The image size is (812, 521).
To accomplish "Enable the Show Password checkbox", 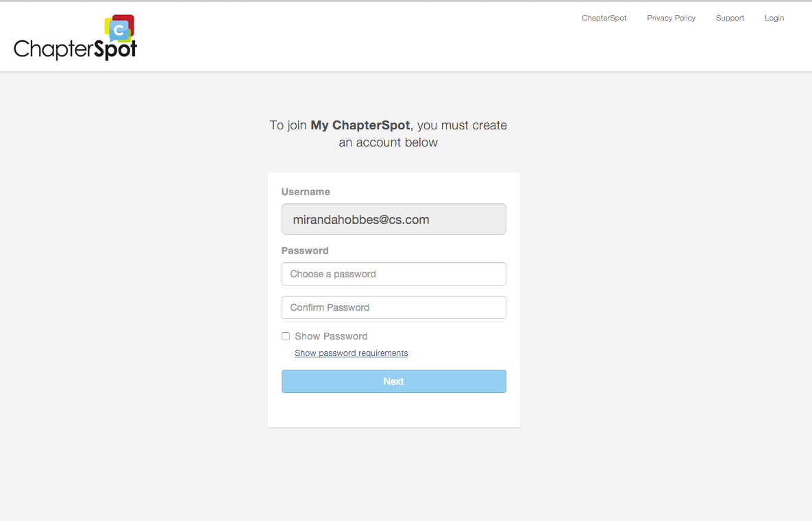I will pyautogui.click(x=286, y=336).
